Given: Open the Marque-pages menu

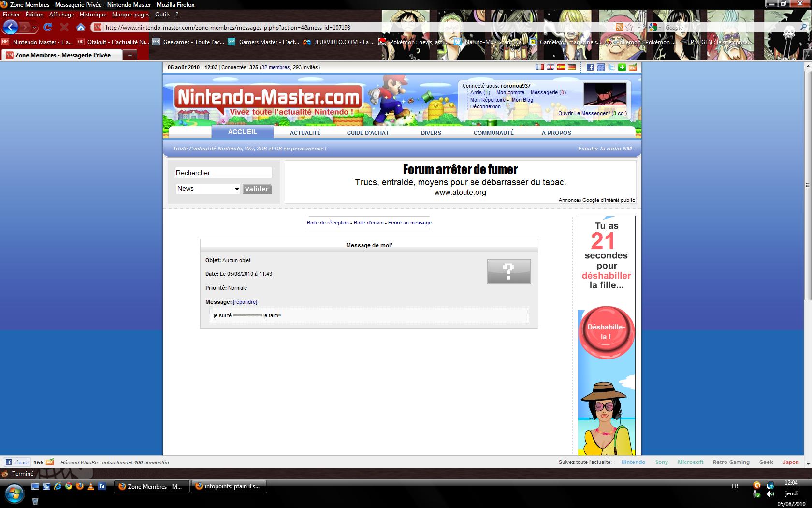Looking at the screenshot, I should (x=130, y=15).
